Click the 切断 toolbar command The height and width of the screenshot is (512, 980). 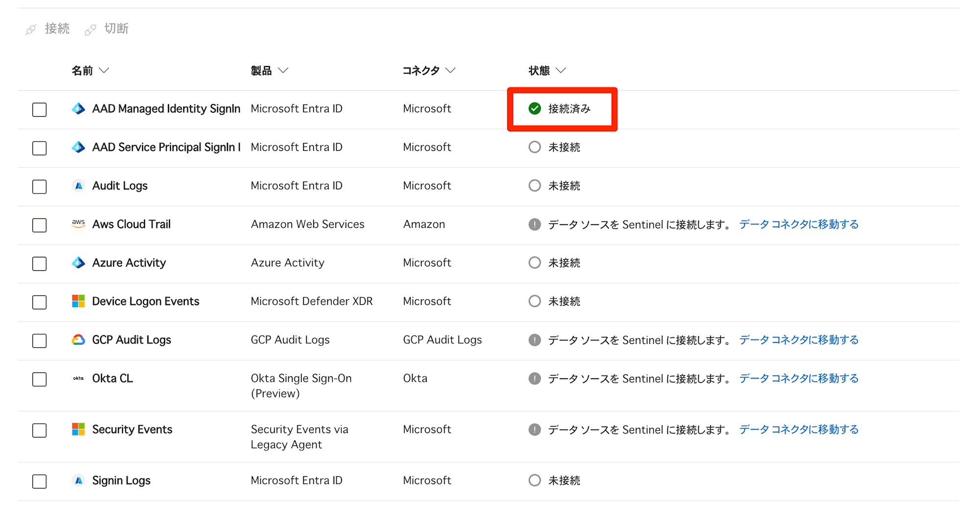click(x=107, y=29)
